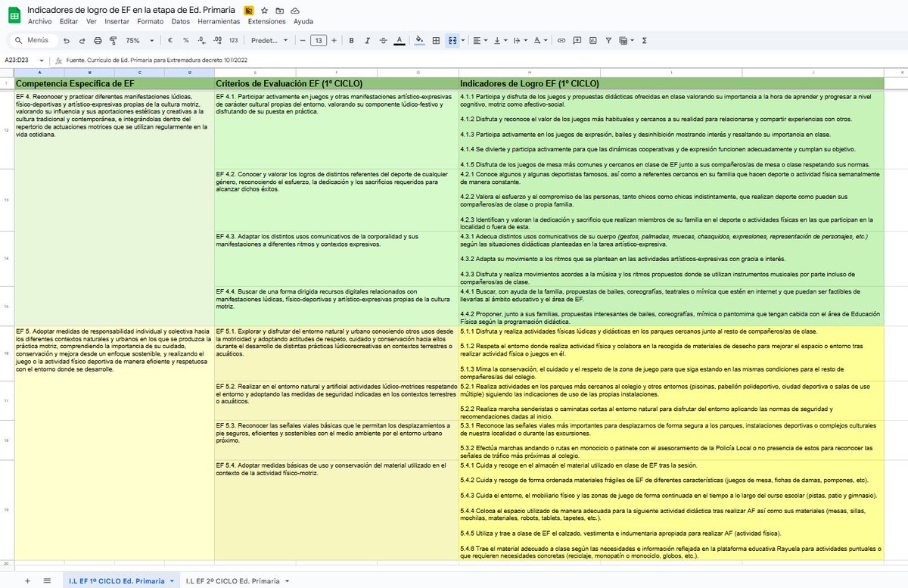Show all sheets list
The image size is (908, 588).
[x=47, y=580]
